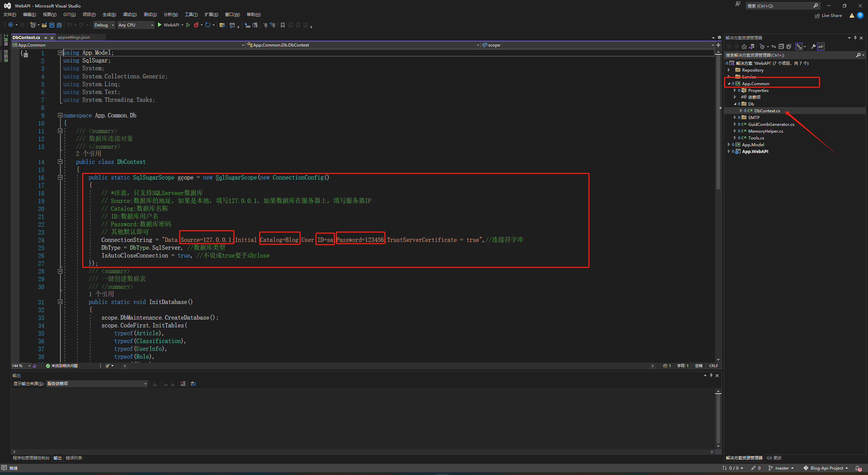The image size is (868, 475).
Task: Click inside the Solution Explorer search field
Action: [x=790, y=55]
